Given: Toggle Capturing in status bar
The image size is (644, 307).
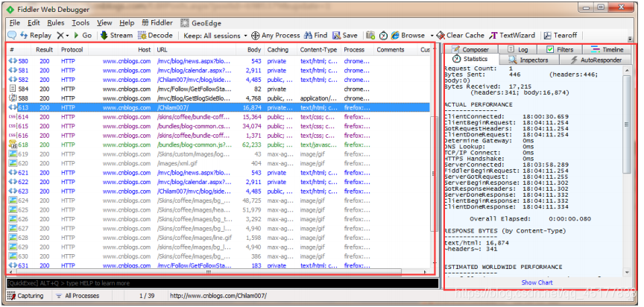Looking at the screenshot, I should tap(25, 296).
